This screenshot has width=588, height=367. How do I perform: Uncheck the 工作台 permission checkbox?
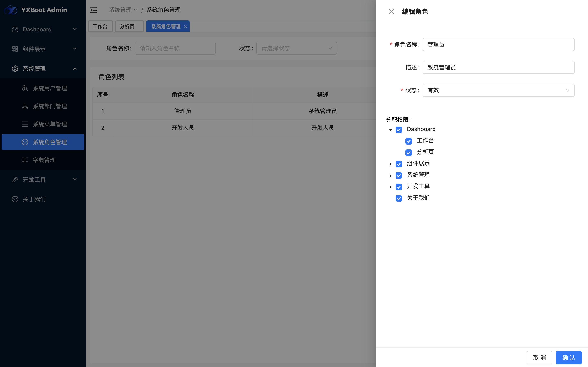tap(409, 141)
